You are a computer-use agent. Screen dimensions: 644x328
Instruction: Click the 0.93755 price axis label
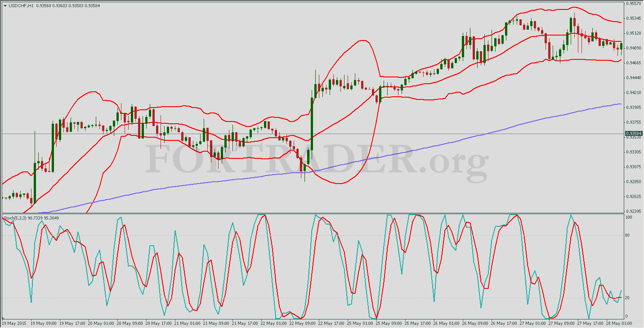coord(634,122)
